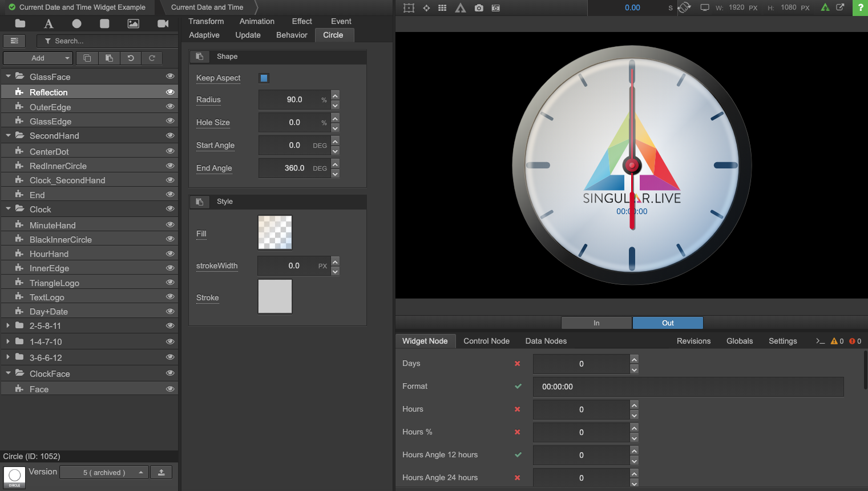Click the Format input field
The width and height of the screenshot is (868, 491).
click(688, 387)
